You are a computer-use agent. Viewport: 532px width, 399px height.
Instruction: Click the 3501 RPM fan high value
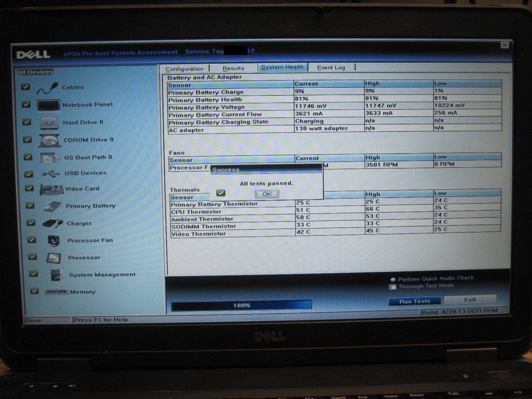[382, 165]
